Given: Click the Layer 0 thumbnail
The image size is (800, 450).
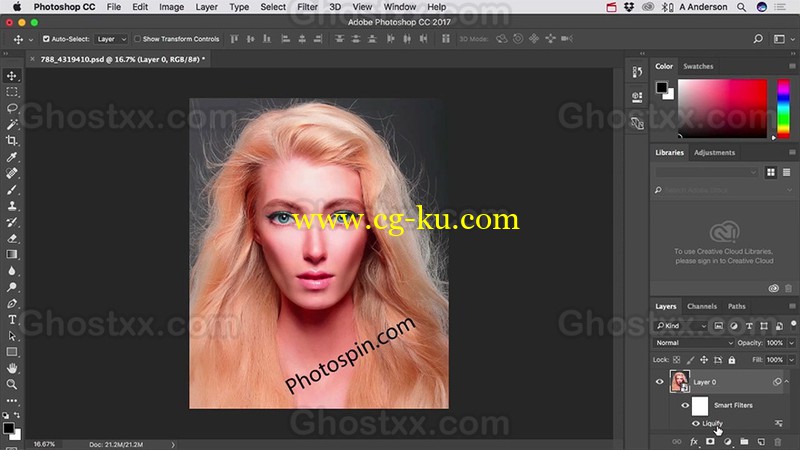Looking at the screenshot, I should click(x=680, y=382).
